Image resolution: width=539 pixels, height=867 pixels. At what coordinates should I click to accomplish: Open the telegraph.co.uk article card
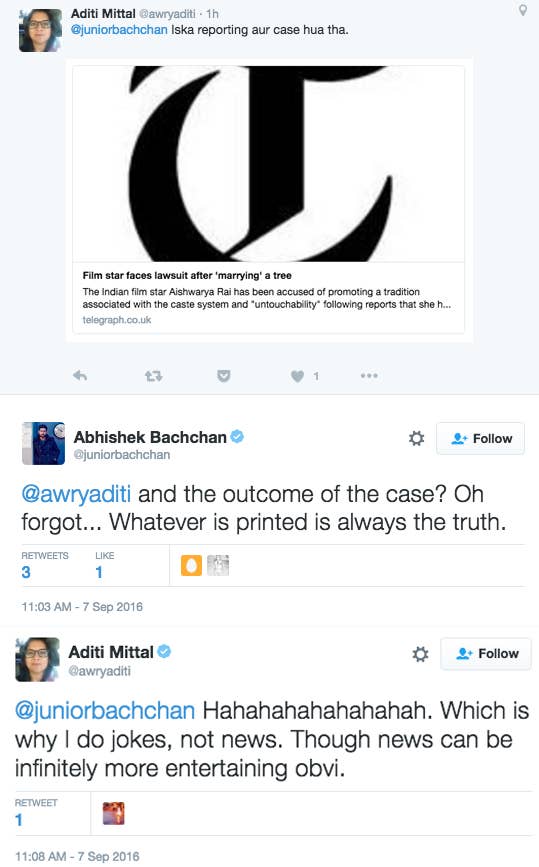click(x=269, y=200)
